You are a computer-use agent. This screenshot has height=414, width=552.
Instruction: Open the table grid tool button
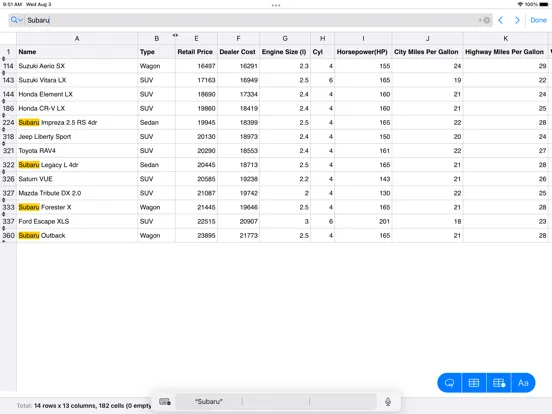(x=474, y=383)
